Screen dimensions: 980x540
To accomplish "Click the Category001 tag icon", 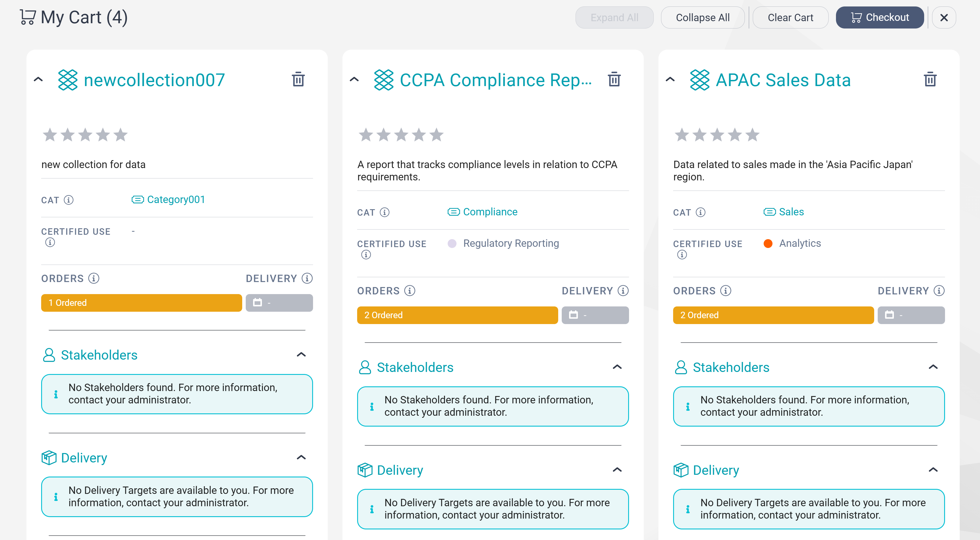I will [x=137, y=200].
